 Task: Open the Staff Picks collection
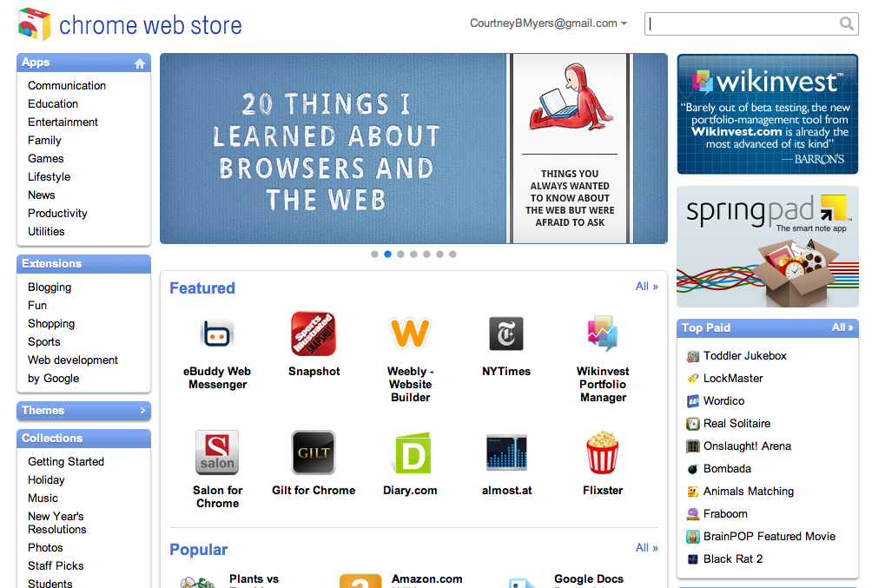point(56,565)
